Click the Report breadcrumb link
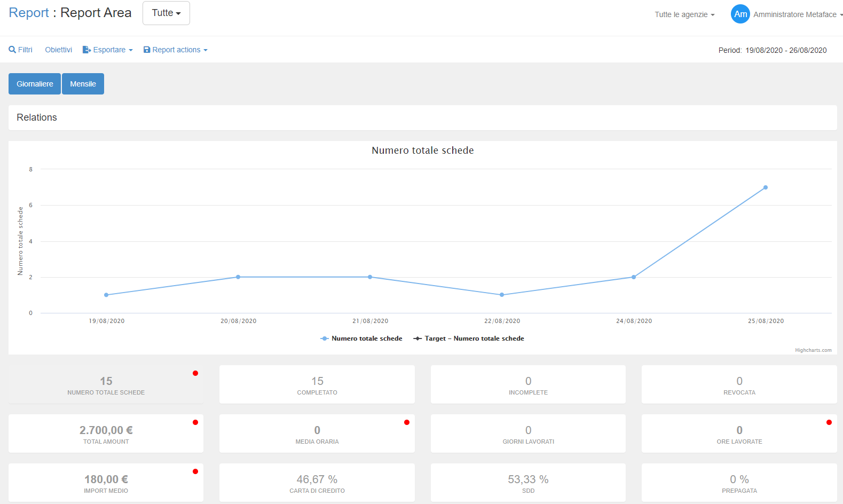 pos(29,13)
